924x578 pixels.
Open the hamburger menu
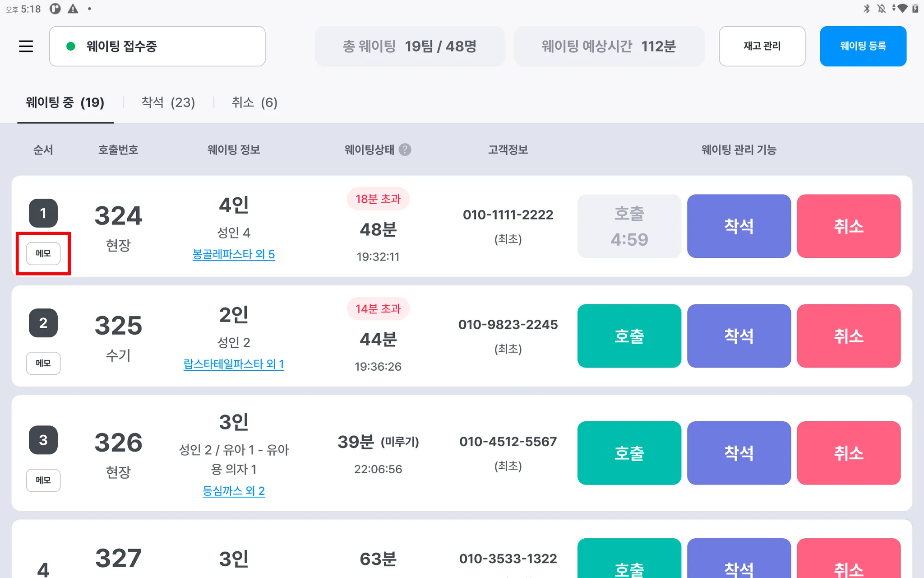pos(26,46)
